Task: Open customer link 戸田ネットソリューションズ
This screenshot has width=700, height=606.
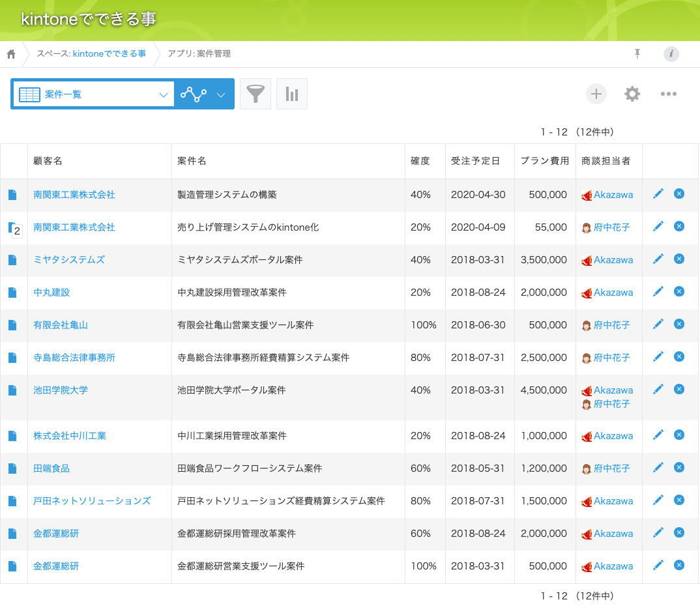Action: (92, 500)
